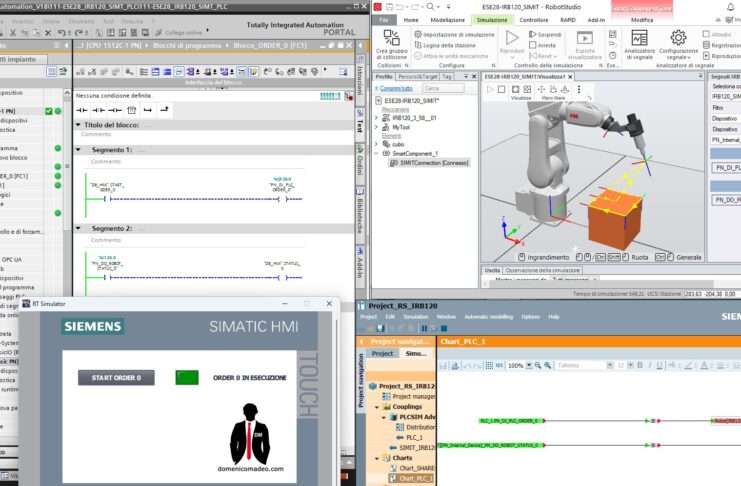The height and width of the screenshot is (486, 741).
Task: Click Arresta to stop the simulation
Action: (542, 45)
